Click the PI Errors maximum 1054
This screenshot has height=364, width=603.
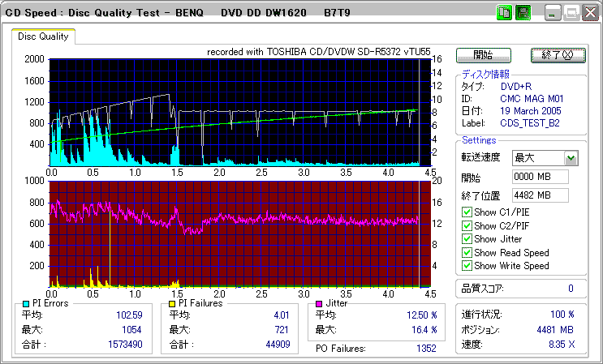click(131, 330)
